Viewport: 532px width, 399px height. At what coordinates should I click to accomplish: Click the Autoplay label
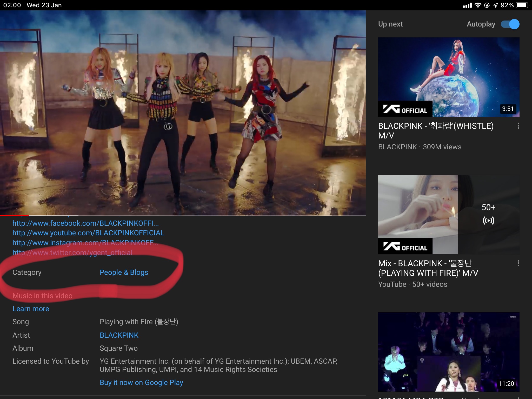pyautogui.click(x=481, y=24)
